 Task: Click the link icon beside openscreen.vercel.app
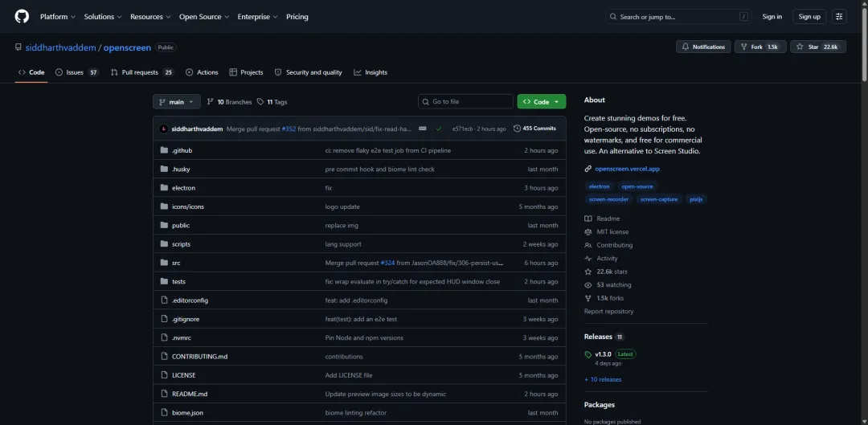(588, 169)
